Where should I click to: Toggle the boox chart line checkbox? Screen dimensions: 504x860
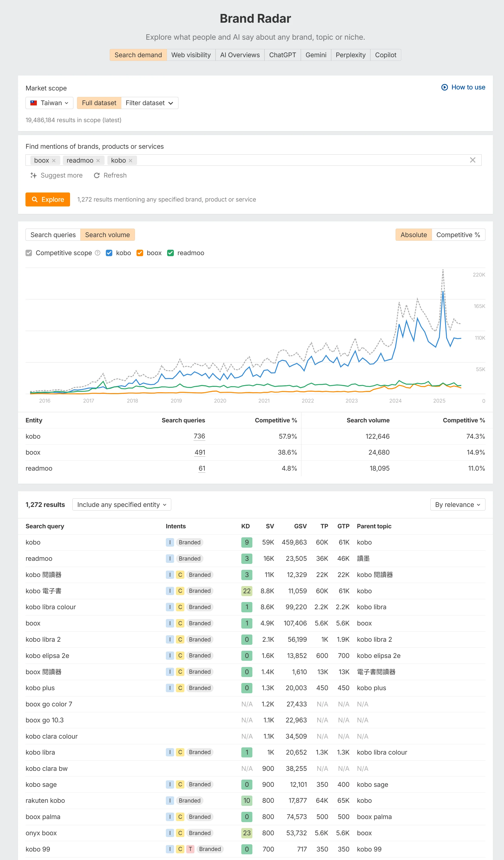pyautogui.click(x=140, y=253)
